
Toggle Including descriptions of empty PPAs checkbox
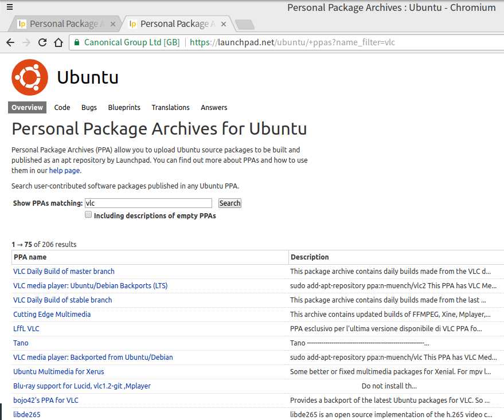pyautogui.click(x=88, y=214)
